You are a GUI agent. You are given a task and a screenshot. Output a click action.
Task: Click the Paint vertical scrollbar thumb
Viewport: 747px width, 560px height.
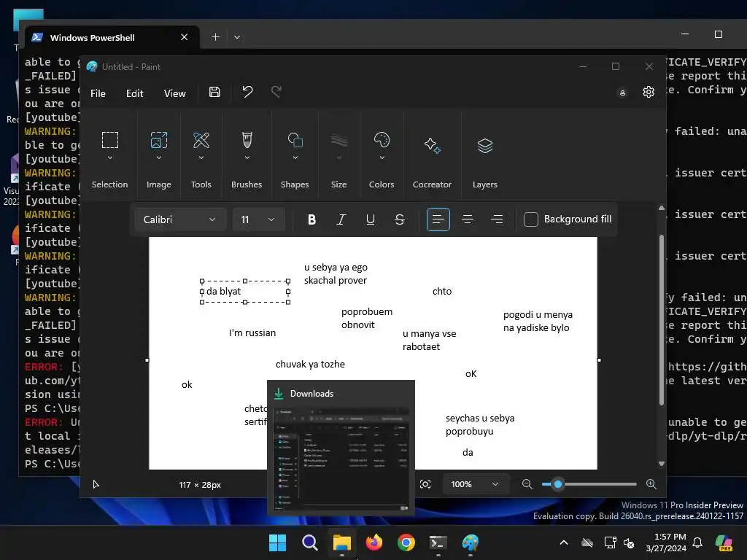[661, 320]
